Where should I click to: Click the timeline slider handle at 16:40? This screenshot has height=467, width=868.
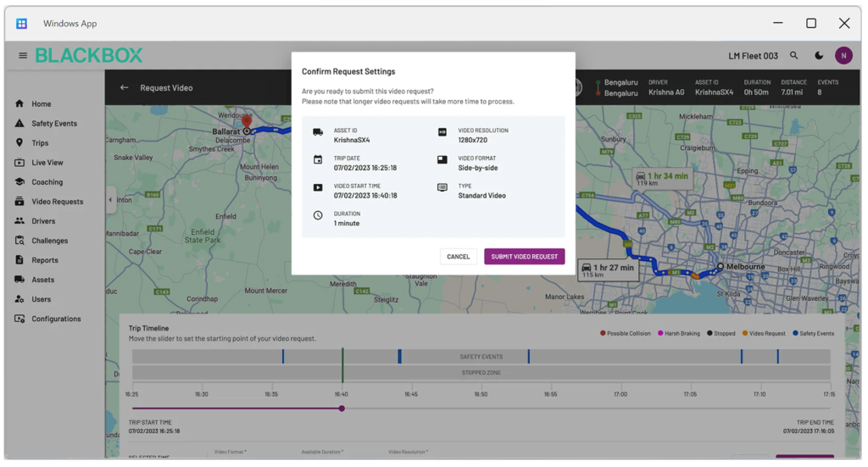[x=342, y=409]
